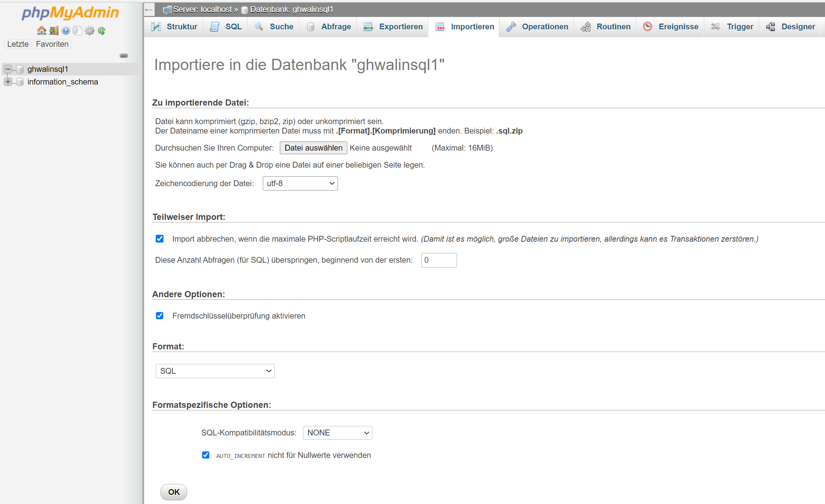Toggle AUTO_INCREMENT nicht für Nullwerte checkbox

206,455
